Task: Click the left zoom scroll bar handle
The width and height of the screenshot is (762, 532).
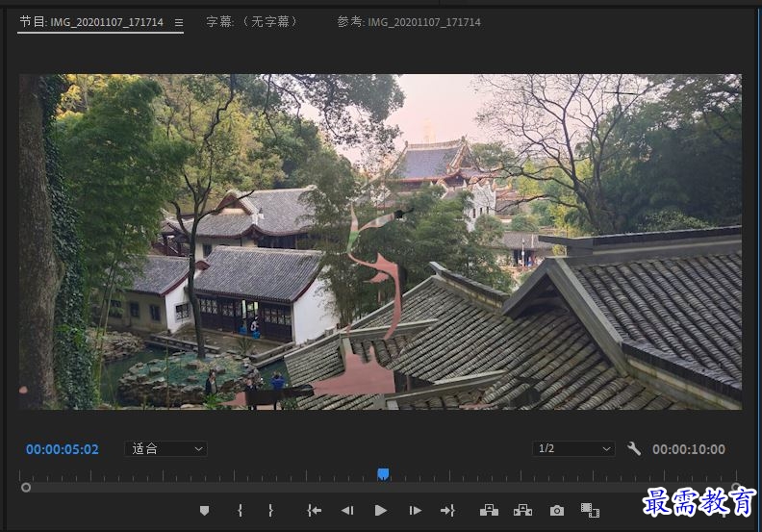Action: tap(26, 488)
